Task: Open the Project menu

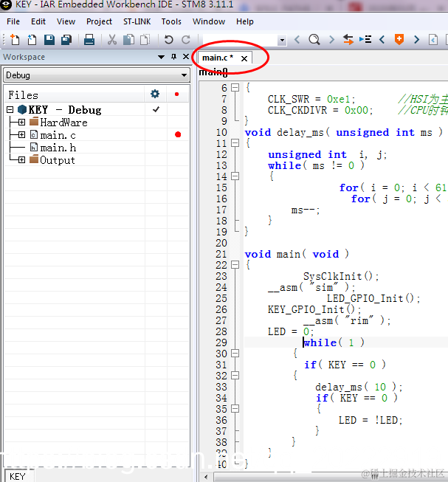Action: 99,21
